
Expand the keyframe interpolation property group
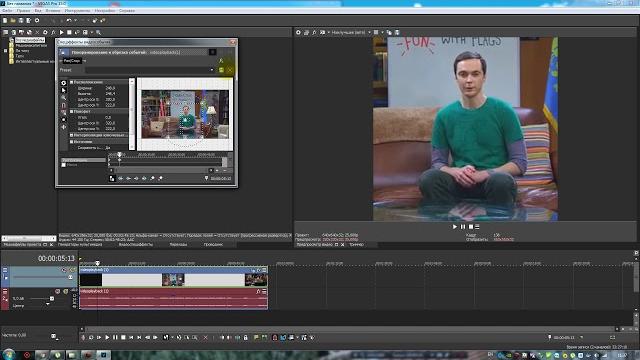[71, 135]
